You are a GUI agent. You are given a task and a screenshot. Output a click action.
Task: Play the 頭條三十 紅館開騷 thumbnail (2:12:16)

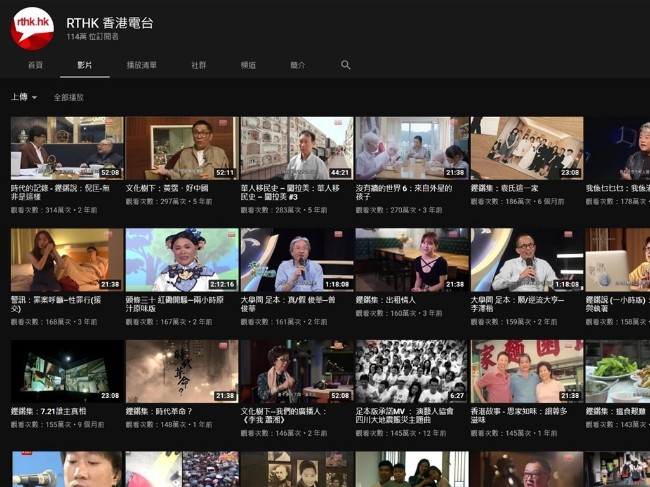(182, 259)
